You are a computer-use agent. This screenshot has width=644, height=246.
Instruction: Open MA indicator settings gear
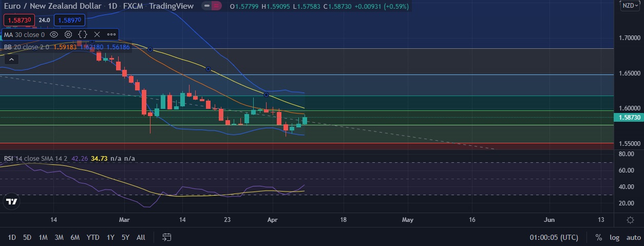click(x=68, y=34)
